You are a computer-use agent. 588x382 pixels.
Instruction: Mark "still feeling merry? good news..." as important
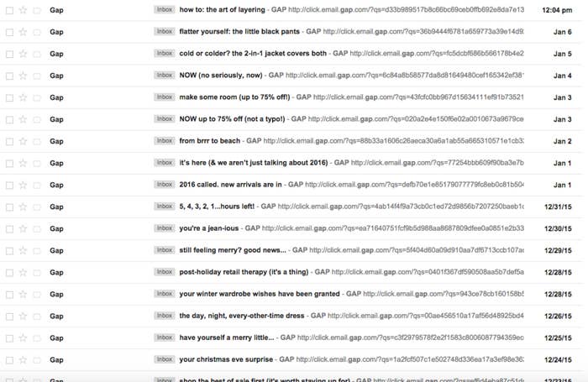(37, 250)
